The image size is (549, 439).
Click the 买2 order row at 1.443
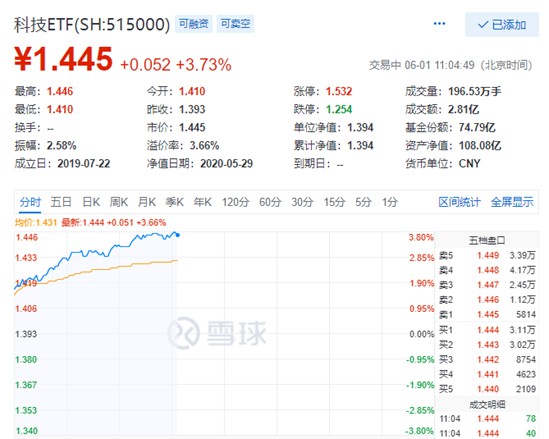tap(487, 344)
